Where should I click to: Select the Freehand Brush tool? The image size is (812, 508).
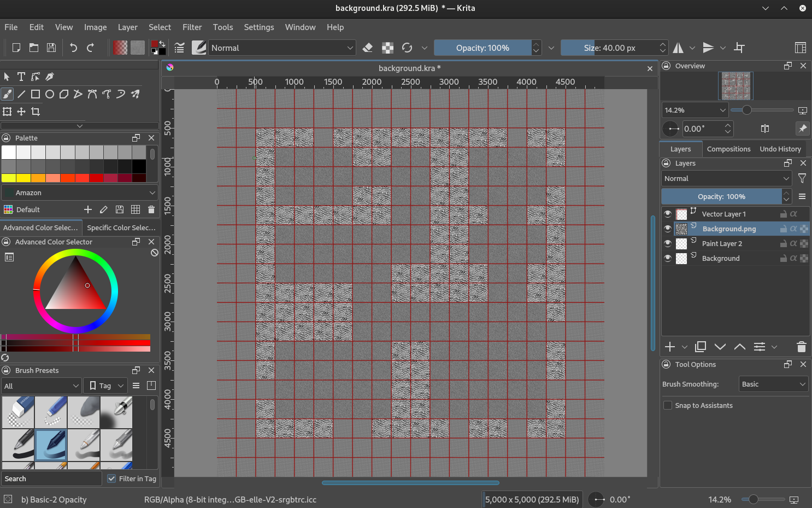point(7,94)
